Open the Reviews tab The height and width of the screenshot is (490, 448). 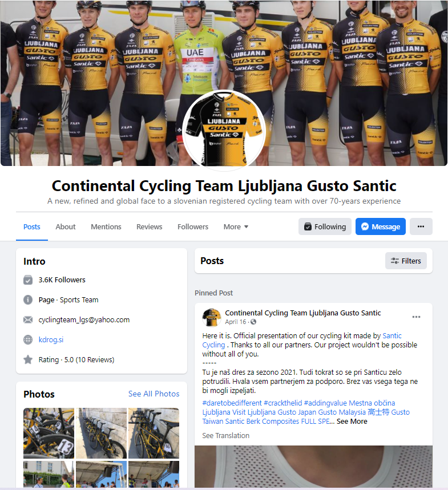(x=149, y=227)
